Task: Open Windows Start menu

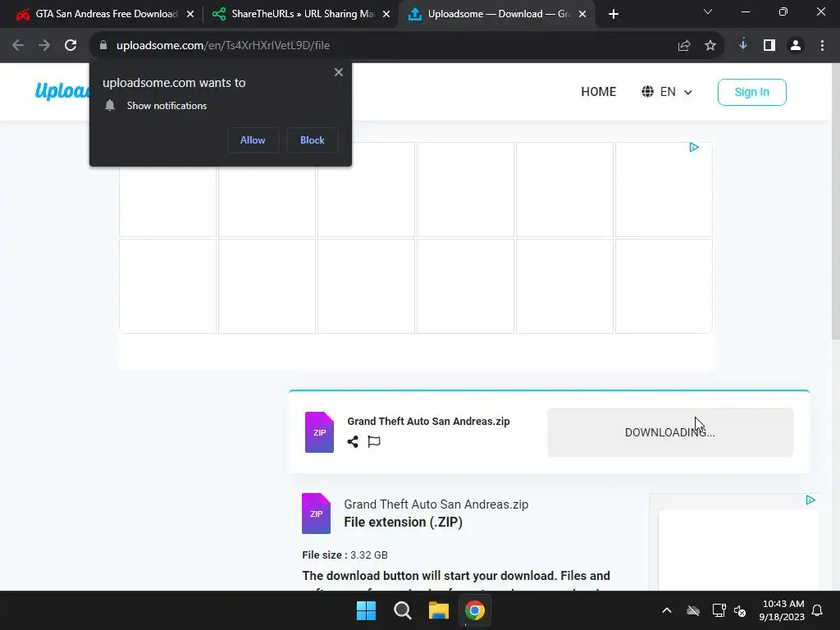Action: (367, 610)
